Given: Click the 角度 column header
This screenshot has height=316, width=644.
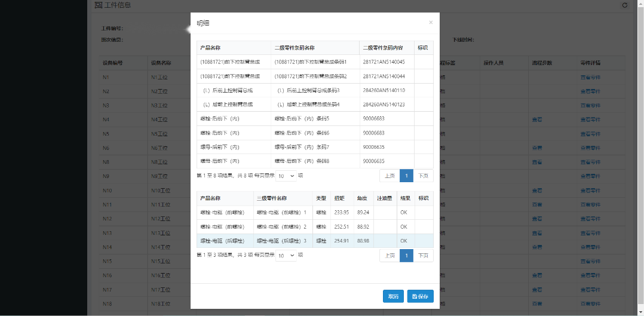Looking at the screenshot, I should pos(361,198).
